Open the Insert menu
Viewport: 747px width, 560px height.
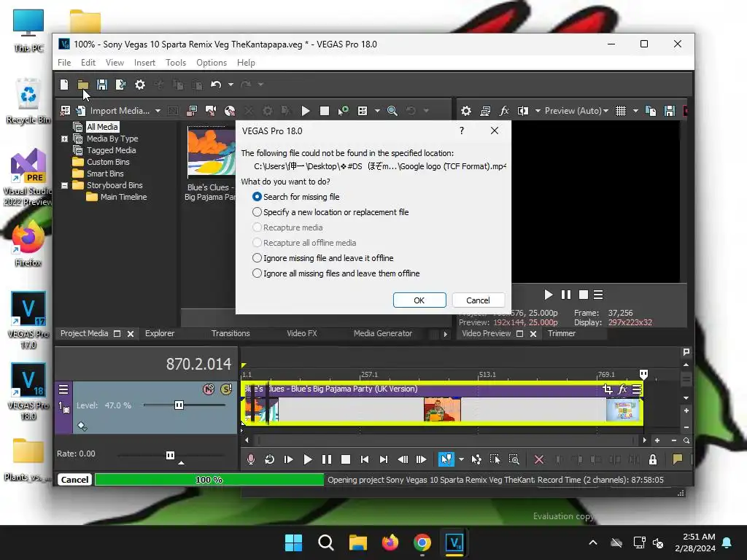click(x=144, y=63)
